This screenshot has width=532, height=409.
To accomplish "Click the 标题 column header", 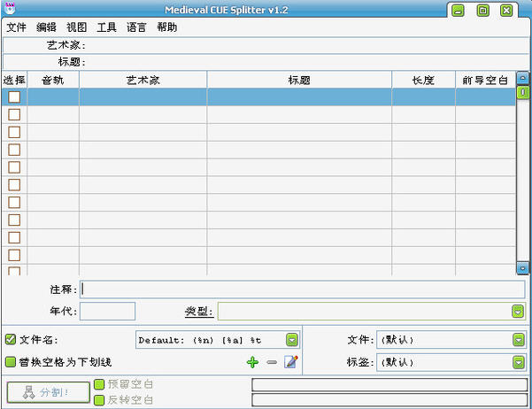I will click(299, 80).
